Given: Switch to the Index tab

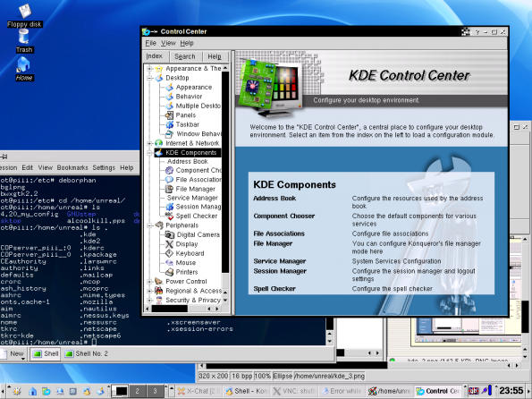Looking at the screenshot, I should 155,56.
